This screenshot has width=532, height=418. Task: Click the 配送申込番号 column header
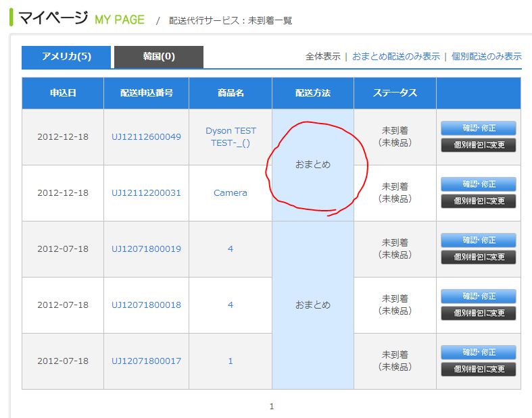point(146,93)
